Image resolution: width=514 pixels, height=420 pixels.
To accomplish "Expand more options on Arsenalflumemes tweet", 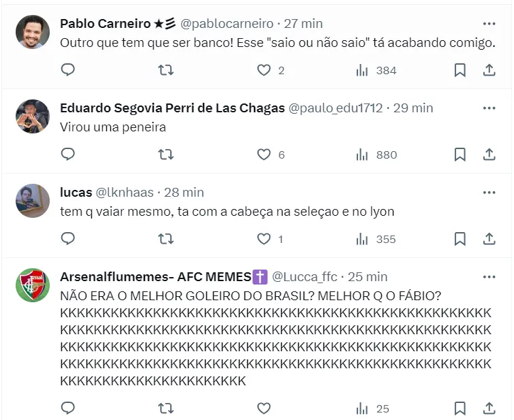I will pos(489,276).
